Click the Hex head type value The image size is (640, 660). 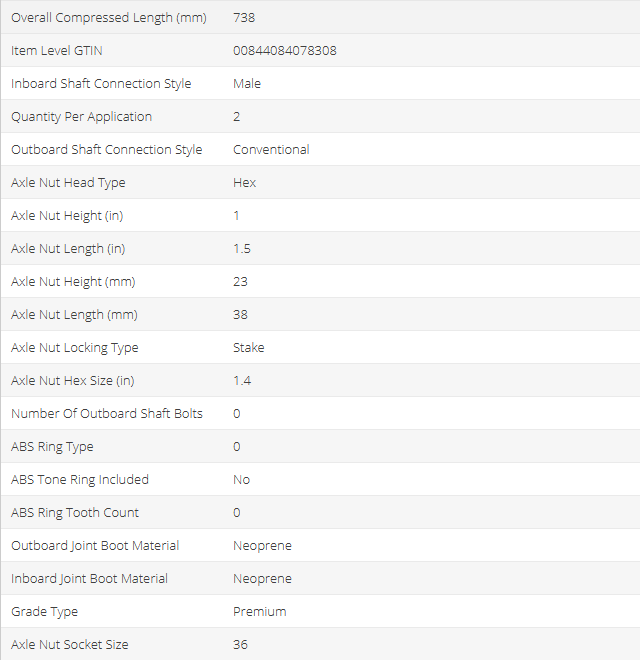pos(245,182)
